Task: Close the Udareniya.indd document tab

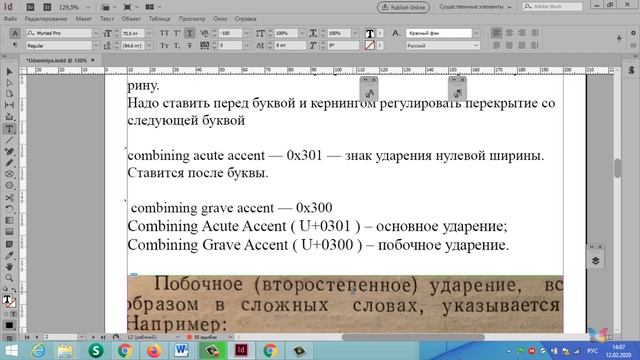Action: point(93,60)
